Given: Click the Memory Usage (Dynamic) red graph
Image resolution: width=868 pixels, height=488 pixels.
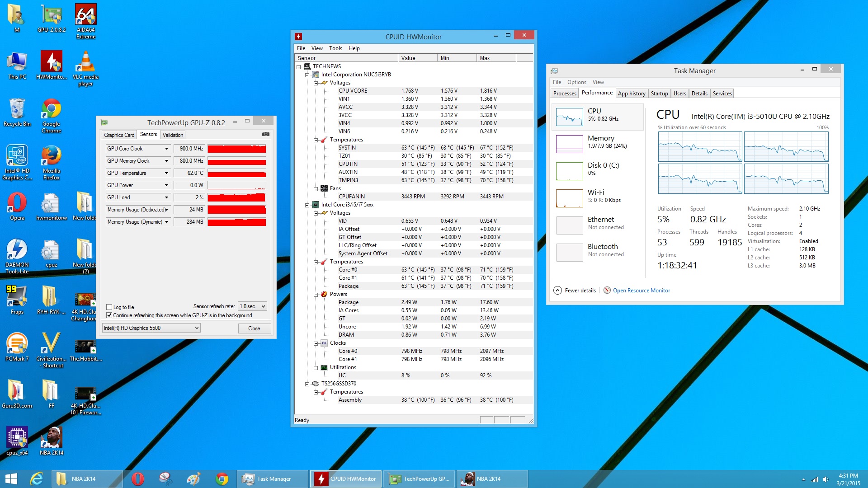Looking at the screenshot, I should (x=236, y=222).
